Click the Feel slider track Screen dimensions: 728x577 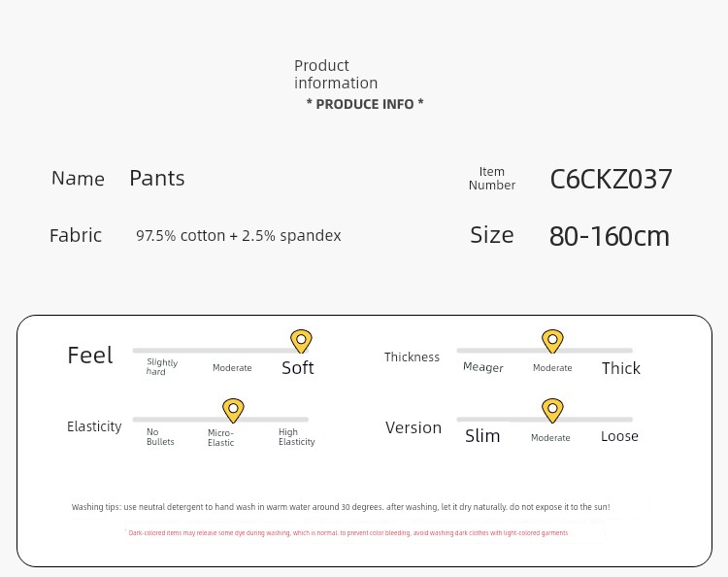coord(220,351)
